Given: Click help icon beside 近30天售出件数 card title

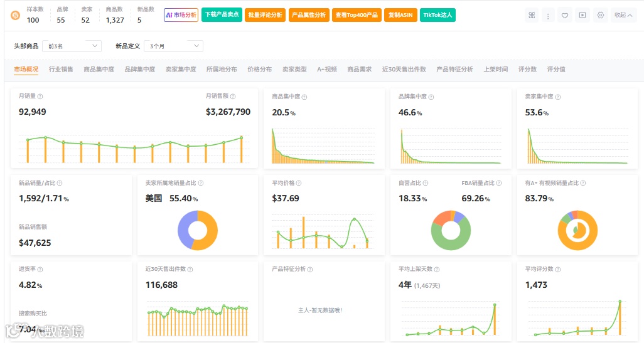Looking at the screenshot, I should [190, 269].
